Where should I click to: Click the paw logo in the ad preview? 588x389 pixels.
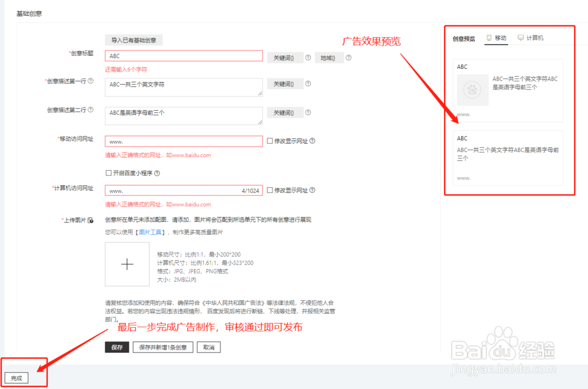[x=473, y=90]
